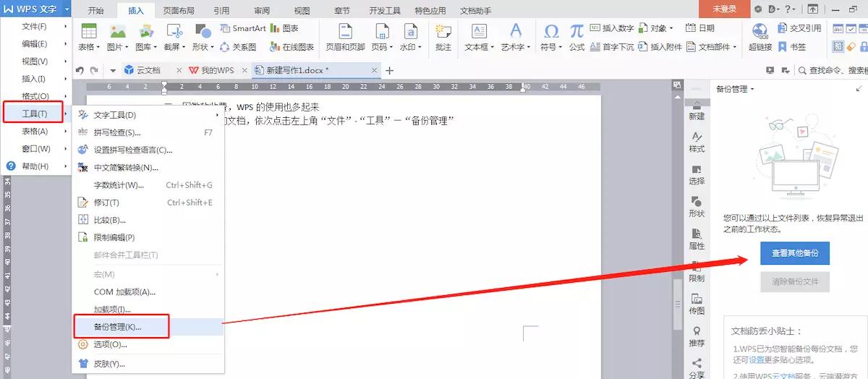The image size is (868, 379).
Task: Open the 样式 styles sidebar icon
Action: click(x=697, y=142)
